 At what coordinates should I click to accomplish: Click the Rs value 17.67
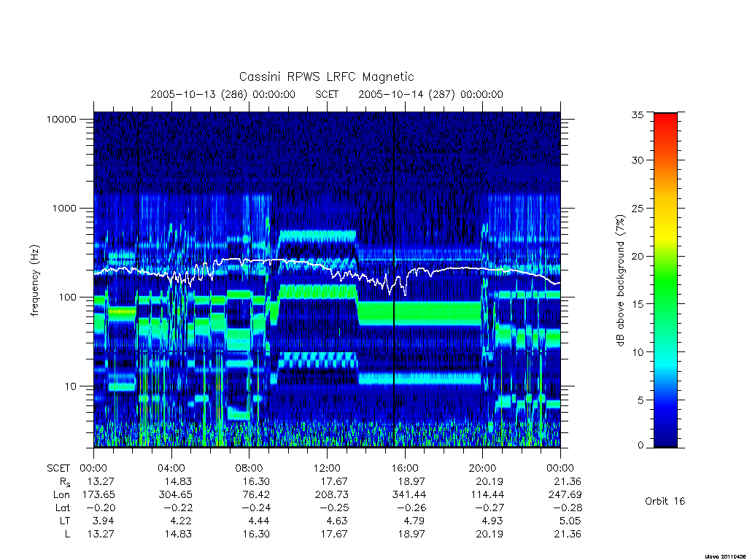click(x=334, y=481)
